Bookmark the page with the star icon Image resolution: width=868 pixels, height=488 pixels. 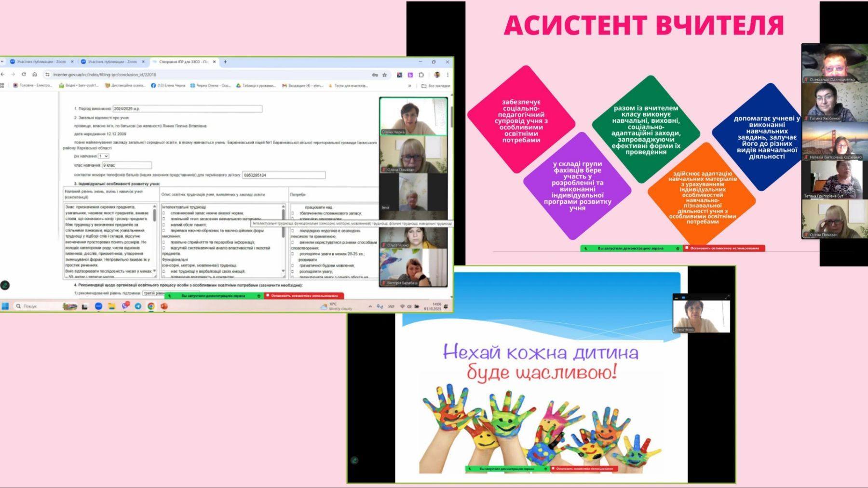384,75
